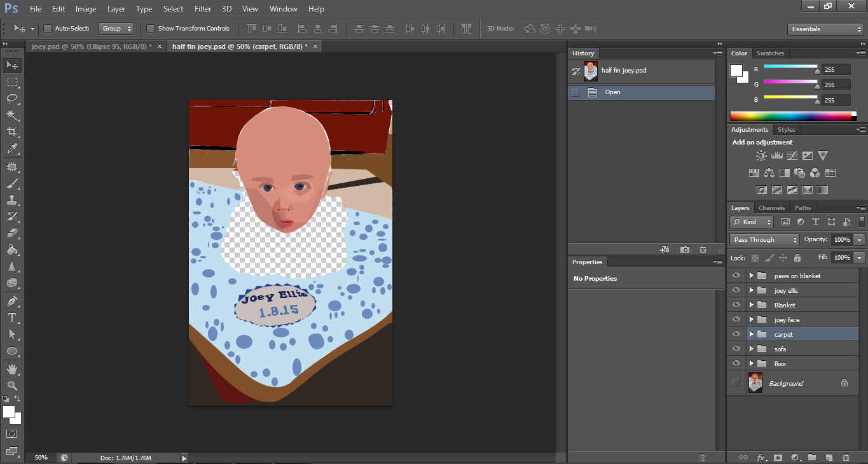This screenshot has width=868, height=464.
Task: Switch to joey.psd document tab
Action: coord(91,46)
